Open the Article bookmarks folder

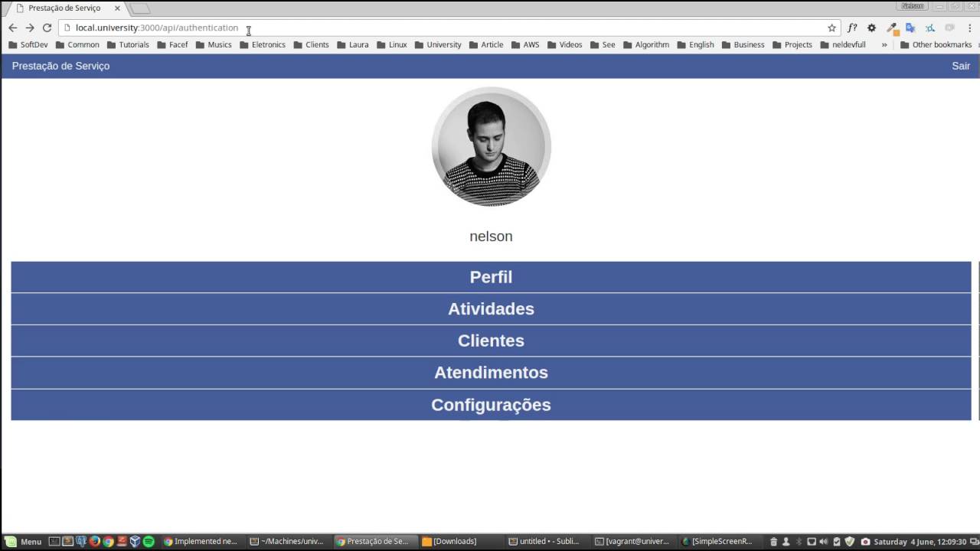486,44
